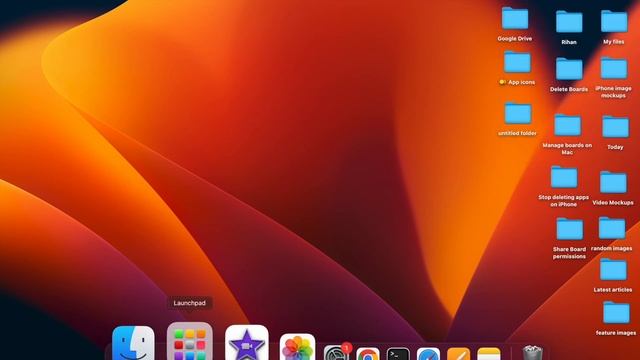This screenshot has height=360, width=640.
Task: Select the My files folder
Action: point(614,21)
